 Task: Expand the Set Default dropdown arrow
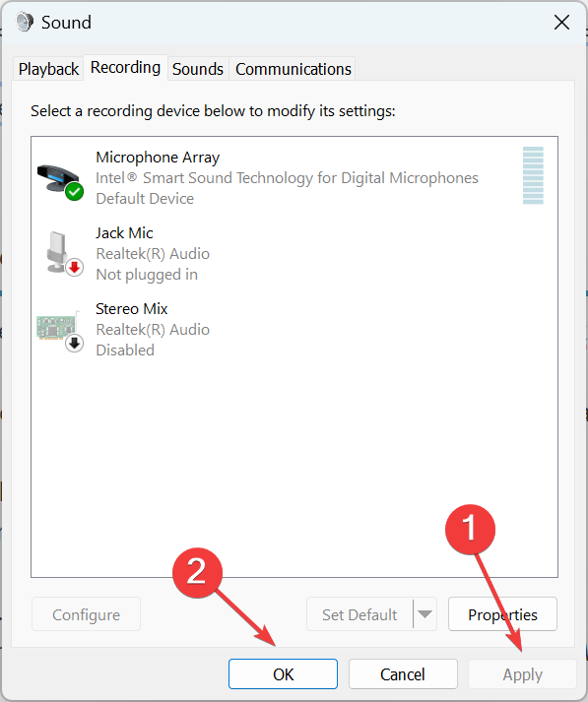point(425,613)
